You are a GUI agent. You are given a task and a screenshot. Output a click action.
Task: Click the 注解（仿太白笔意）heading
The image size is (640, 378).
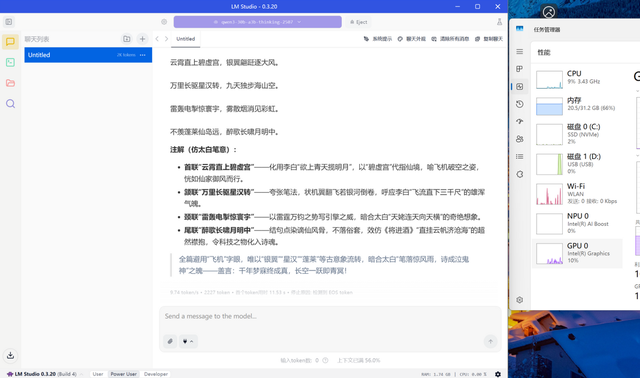(x=203, y=150)
